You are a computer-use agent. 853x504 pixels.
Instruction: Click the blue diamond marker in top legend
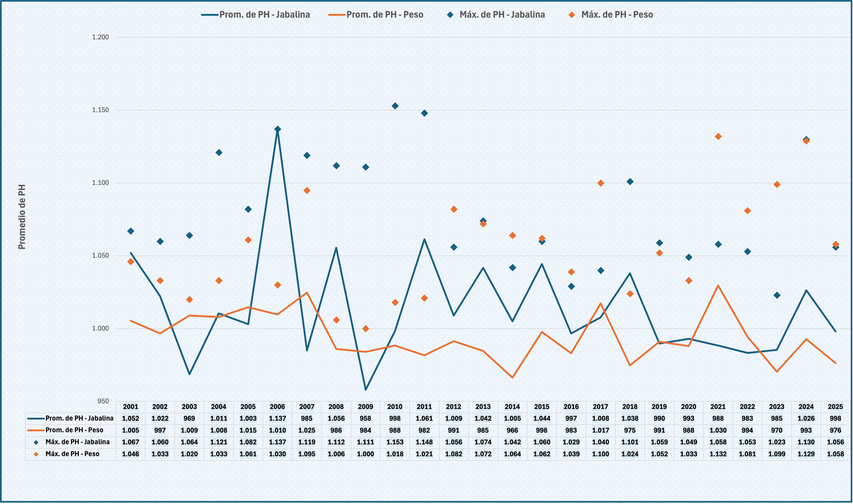450,15
